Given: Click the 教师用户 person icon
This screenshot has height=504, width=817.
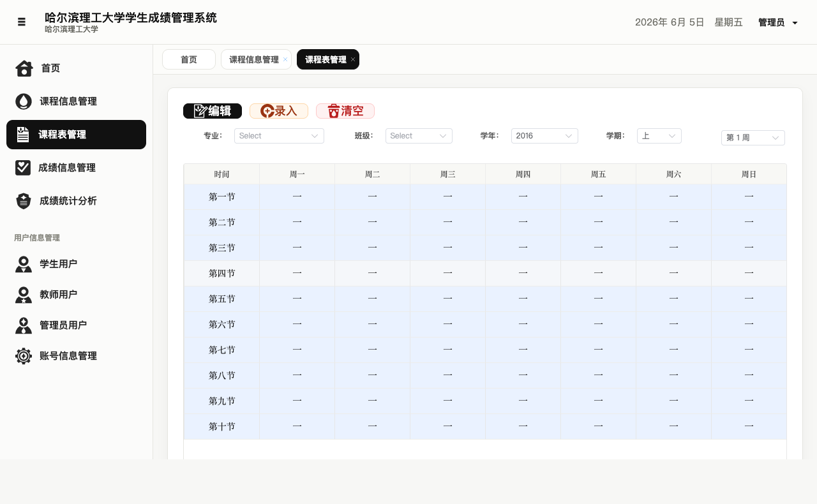Looking at the screenshot, I should coord(24,295).
